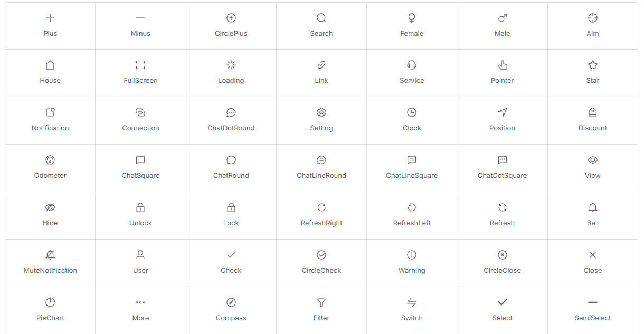
Task: Pick the Discount tag icon
Action: point(592,112)
